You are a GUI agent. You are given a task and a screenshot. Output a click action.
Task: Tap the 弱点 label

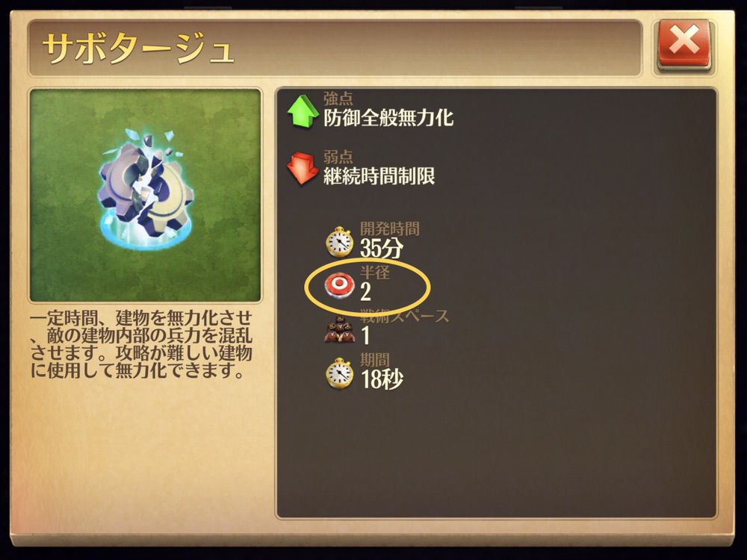coord(338,157)
